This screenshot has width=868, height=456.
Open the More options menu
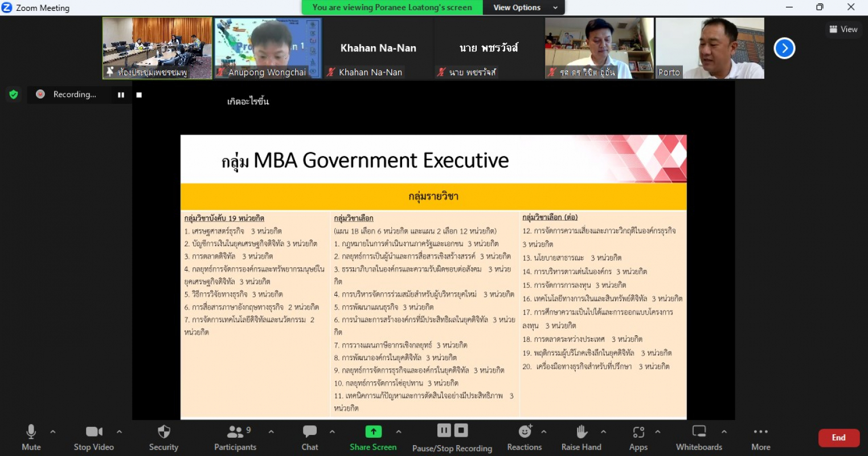click(761, 438)
